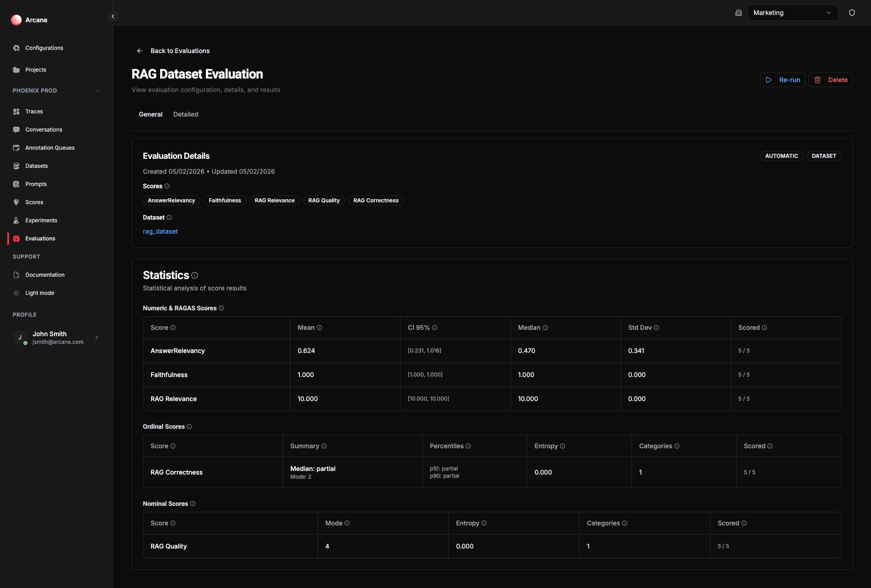Screen dimensions: 871x588
Task: Click the Re-run button
Action: pos(782,80)
